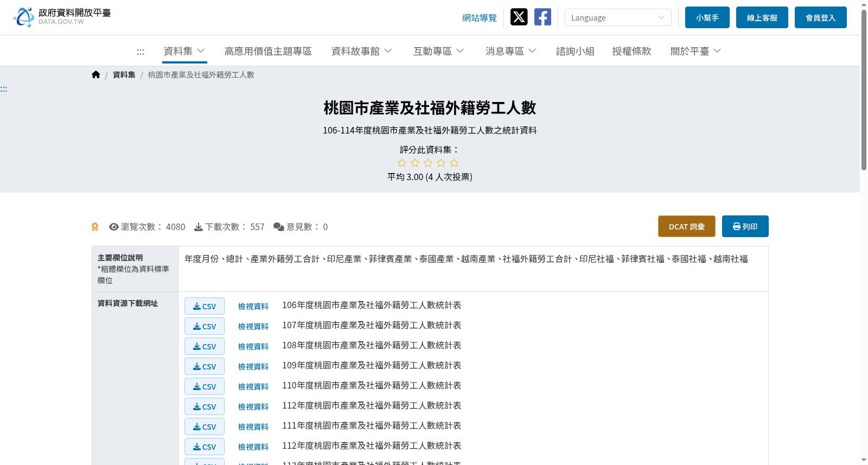
Task: View data for 111年度 via 檢視資料
Action: [x=253, y=427]
